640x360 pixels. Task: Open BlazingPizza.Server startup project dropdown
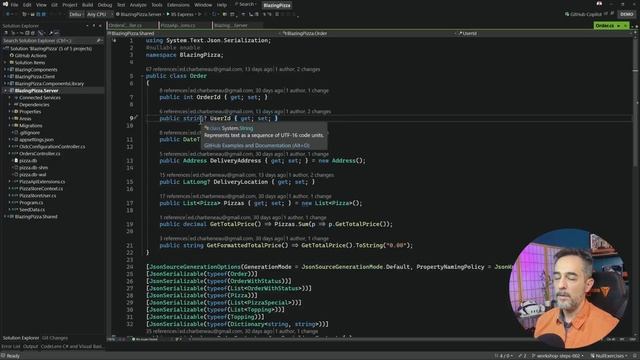click(x=140, y=14)
